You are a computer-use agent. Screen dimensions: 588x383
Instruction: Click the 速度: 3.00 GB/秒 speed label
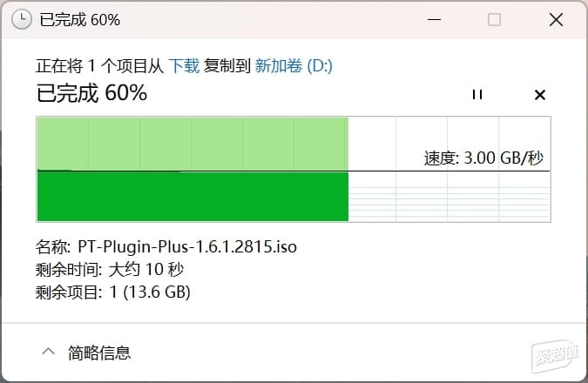[483, 158]
